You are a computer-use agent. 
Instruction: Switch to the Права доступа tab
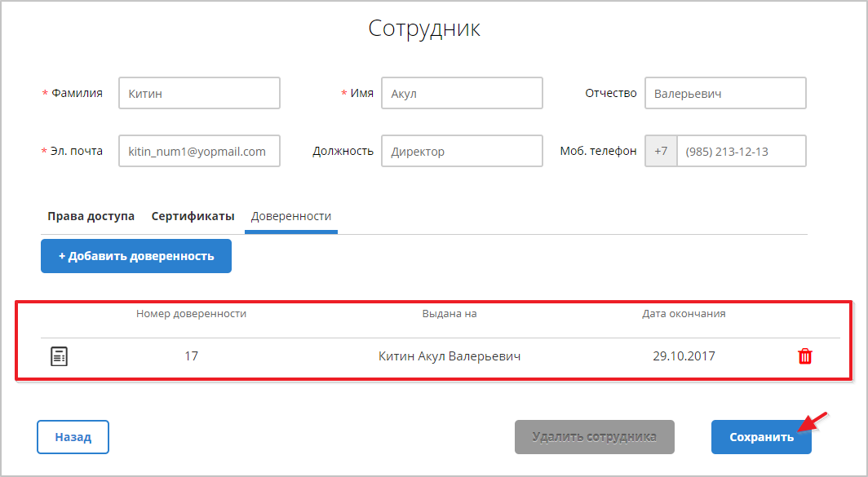[x=91, y=216]
